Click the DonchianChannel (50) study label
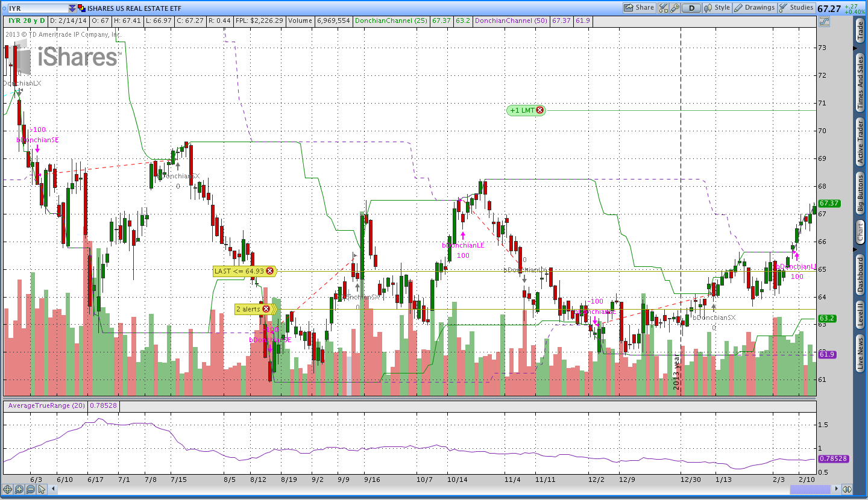This screenshot has width=868, height=500. tap(512, 20)
